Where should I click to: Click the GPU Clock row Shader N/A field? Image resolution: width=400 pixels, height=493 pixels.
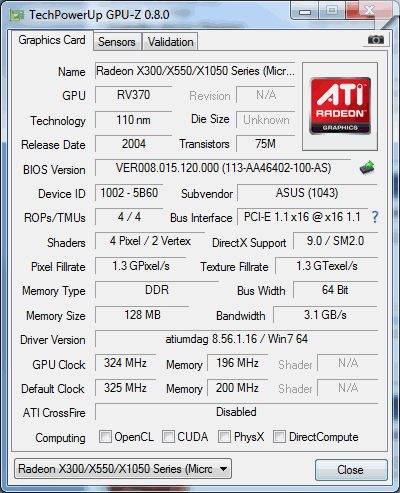point(348,363)
